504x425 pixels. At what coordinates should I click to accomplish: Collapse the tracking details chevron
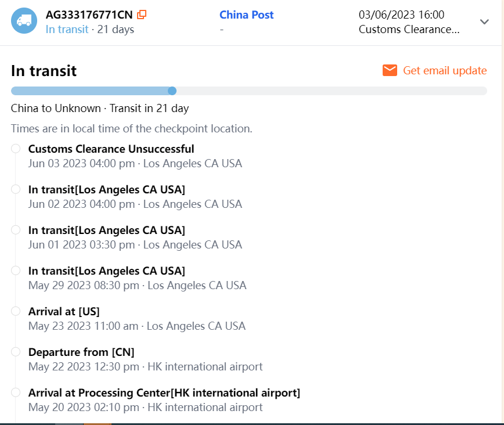coord(485,22)
